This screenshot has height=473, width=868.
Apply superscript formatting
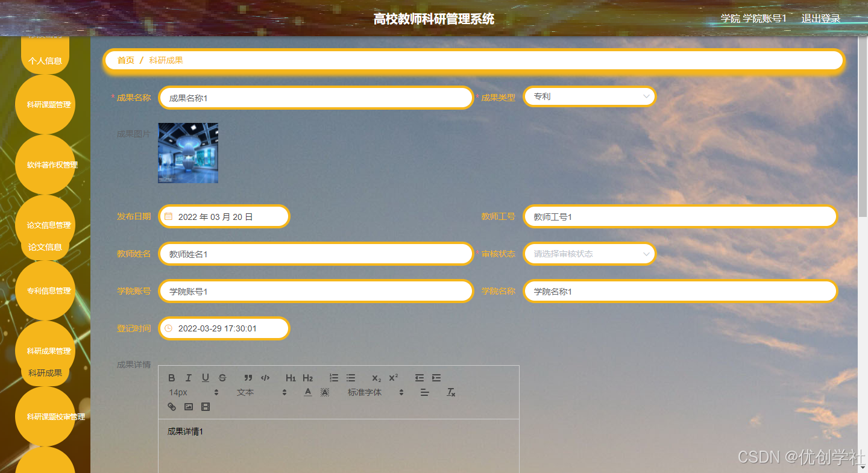pos(394,378)
